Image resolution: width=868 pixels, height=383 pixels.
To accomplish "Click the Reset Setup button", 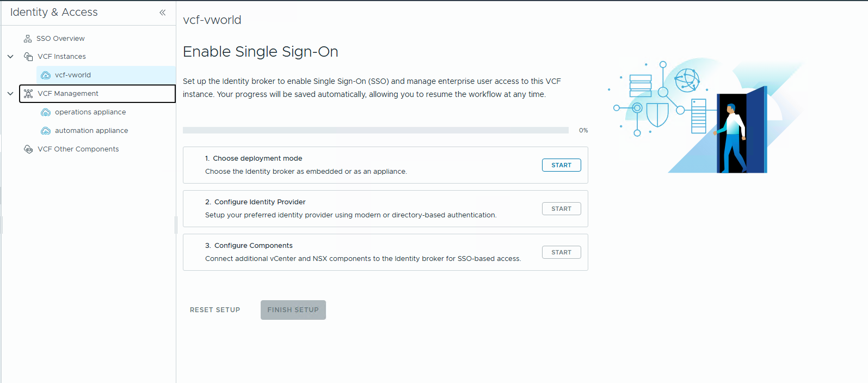I will [215, 310].
